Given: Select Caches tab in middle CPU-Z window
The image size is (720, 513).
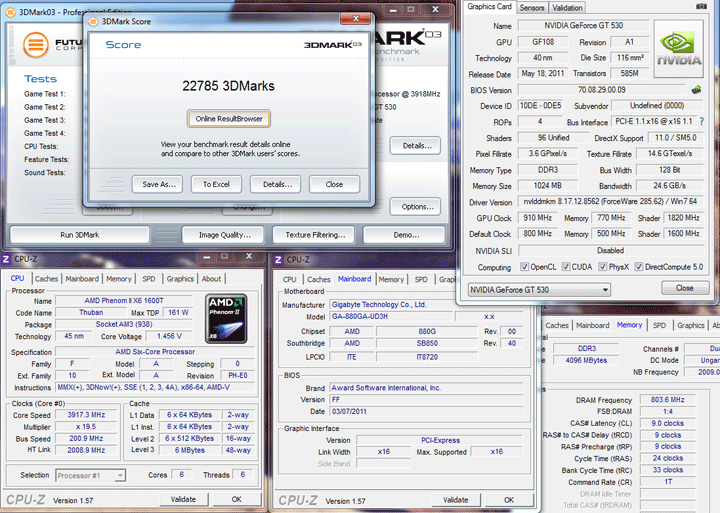Looking at the screenshot, I should click(319, 279).
